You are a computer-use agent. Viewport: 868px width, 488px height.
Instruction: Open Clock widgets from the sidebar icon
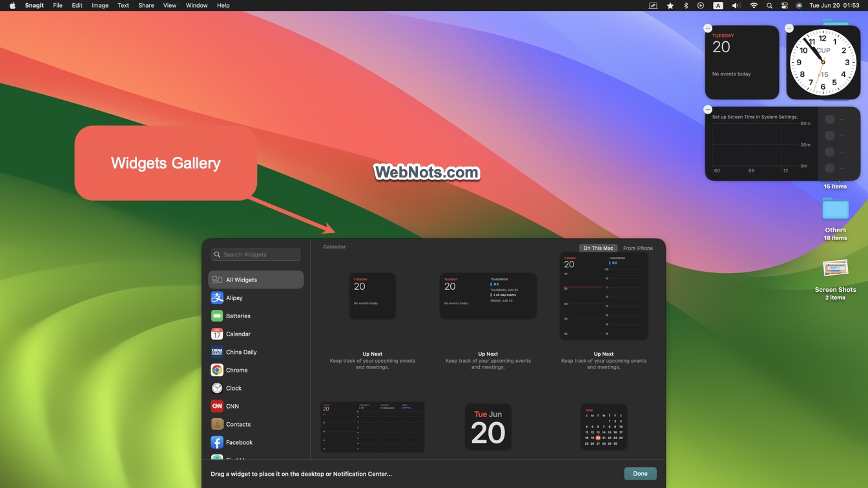tap(217, 388)
